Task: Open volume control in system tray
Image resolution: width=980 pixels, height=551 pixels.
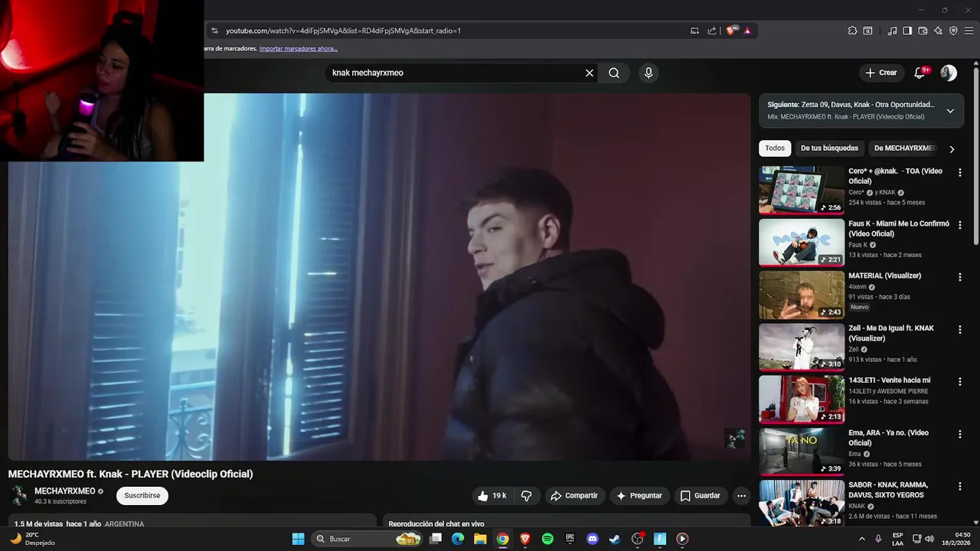Action: pyautogui.click(x=929, y=539)
